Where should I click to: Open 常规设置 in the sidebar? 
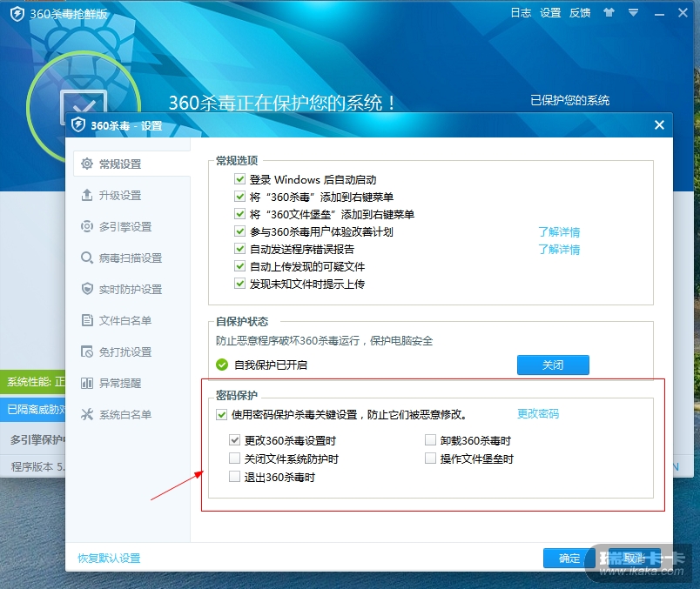pos(131,164)
